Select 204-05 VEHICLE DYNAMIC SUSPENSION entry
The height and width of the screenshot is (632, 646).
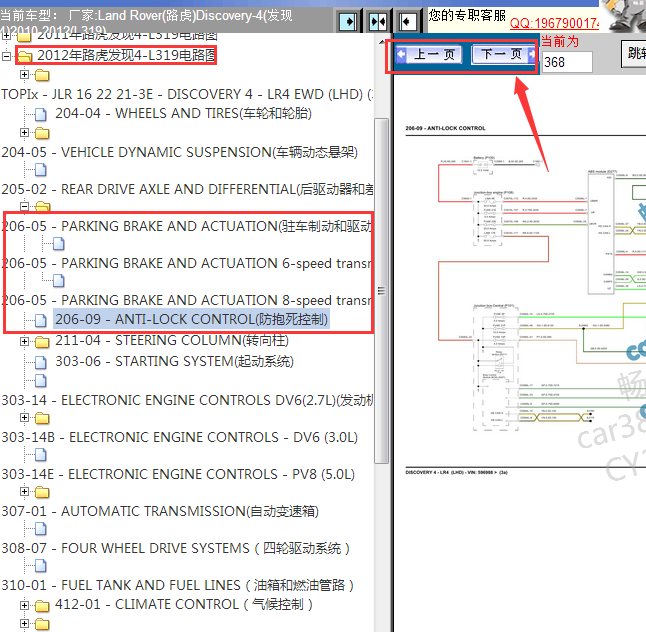point(179,152)
